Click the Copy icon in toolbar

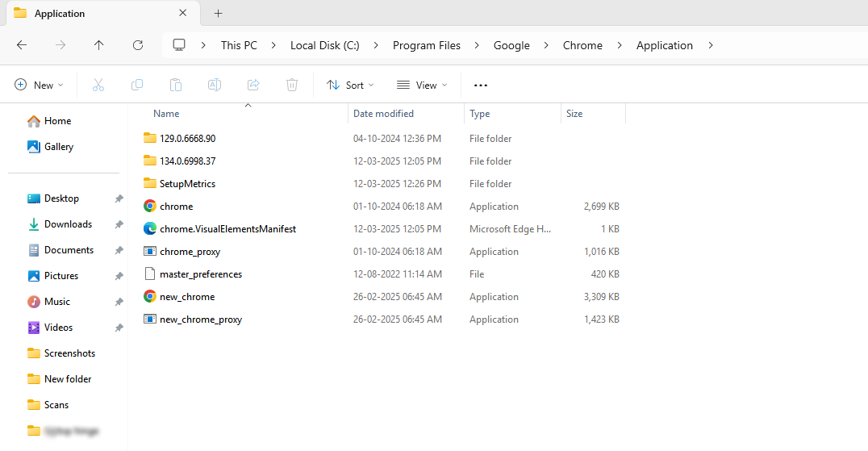(136, 85)
